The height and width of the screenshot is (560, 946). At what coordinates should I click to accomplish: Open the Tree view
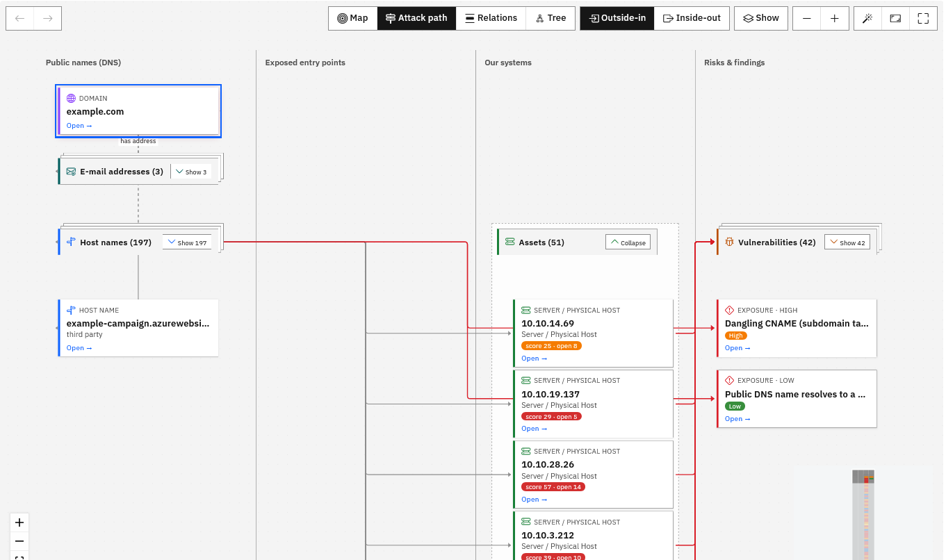click(x=551, y=18)
